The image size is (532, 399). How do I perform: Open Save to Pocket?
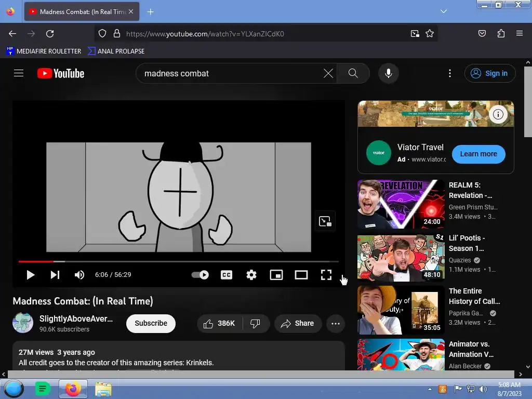482,33
